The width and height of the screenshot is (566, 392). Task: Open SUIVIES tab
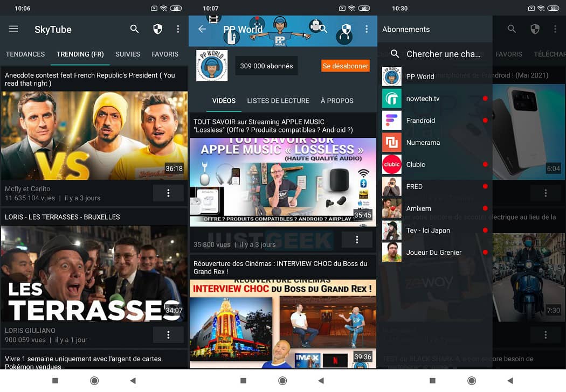tap(128, 54)
